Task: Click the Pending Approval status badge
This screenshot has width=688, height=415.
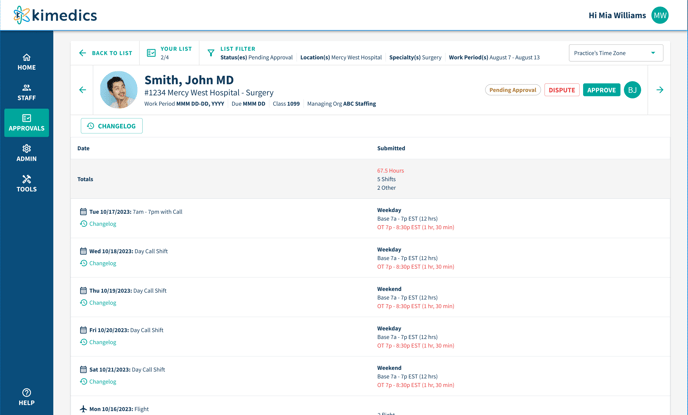Action: (512, 90)
